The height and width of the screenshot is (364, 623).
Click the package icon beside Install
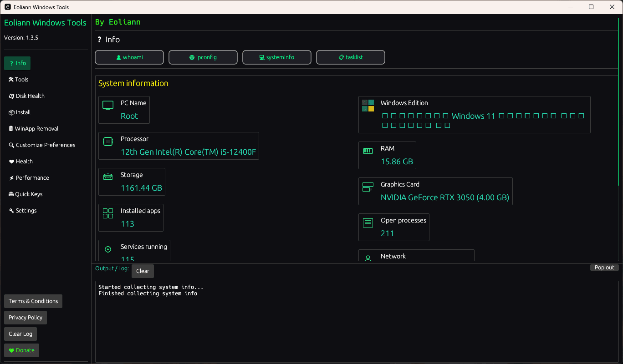pos(12,112)
